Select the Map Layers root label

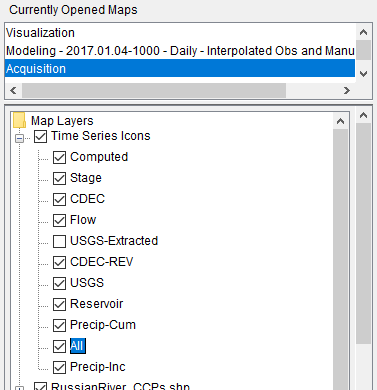pos(62,121)
